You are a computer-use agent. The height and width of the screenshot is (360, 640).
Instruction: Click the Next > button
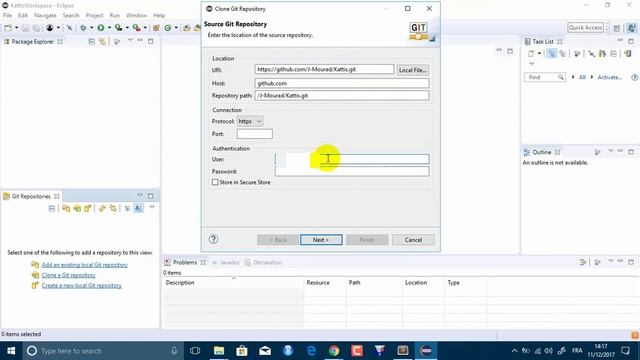click(x=321, y=240)
